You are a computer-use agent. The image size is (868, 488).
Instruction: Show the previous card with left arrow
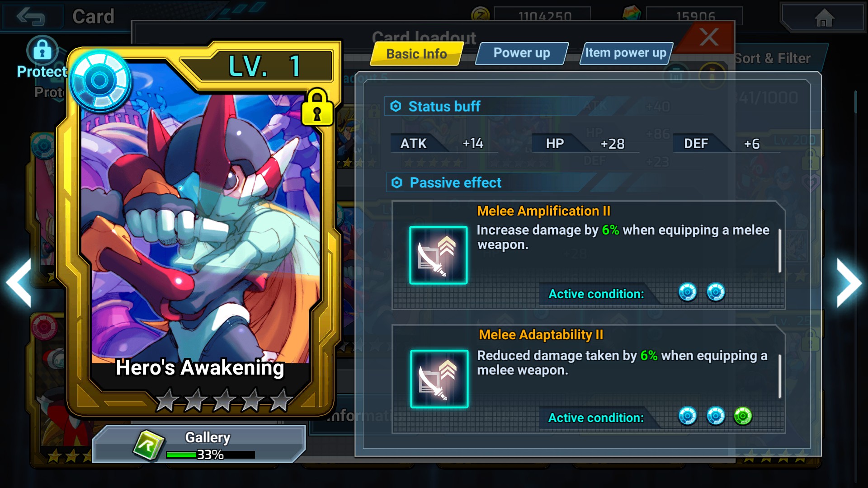[19, 283]
